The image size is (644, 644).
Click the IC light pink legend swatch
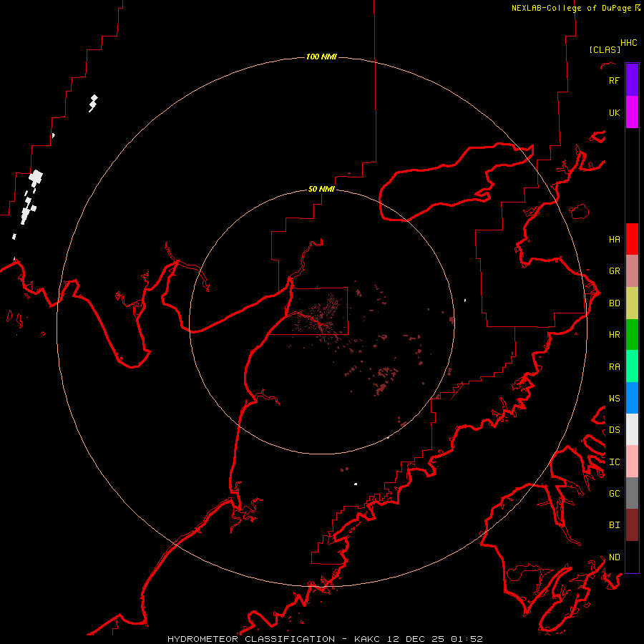632,462
